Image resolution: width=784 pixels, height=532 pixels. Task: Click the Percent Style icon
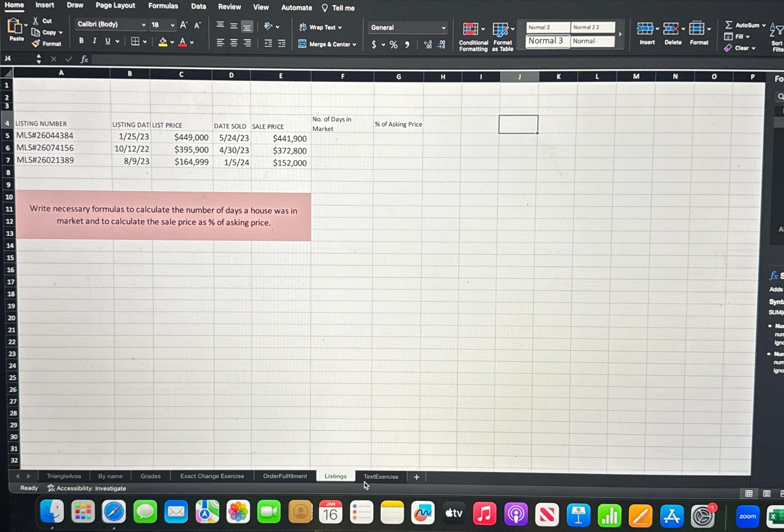[x=394, y=45]
